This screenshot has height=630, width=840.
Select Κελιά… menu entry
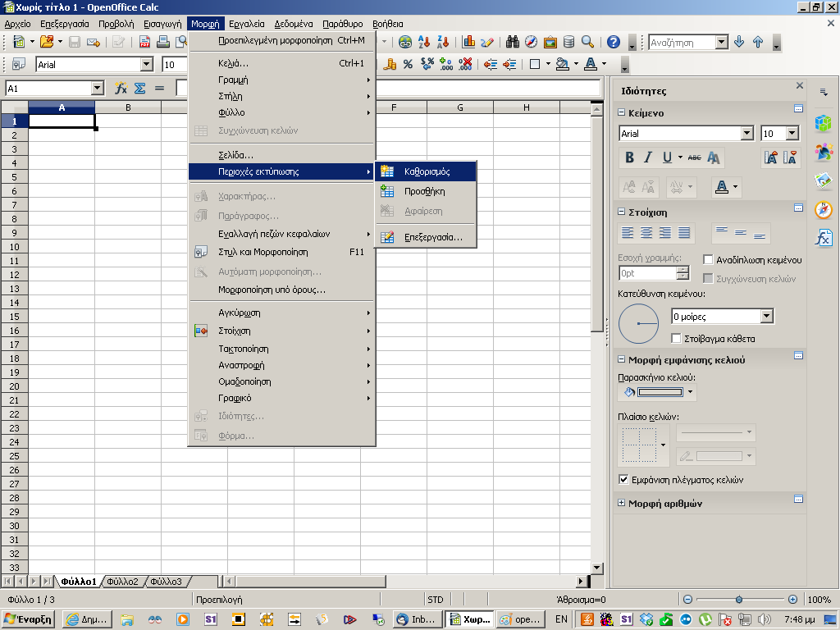282,63
